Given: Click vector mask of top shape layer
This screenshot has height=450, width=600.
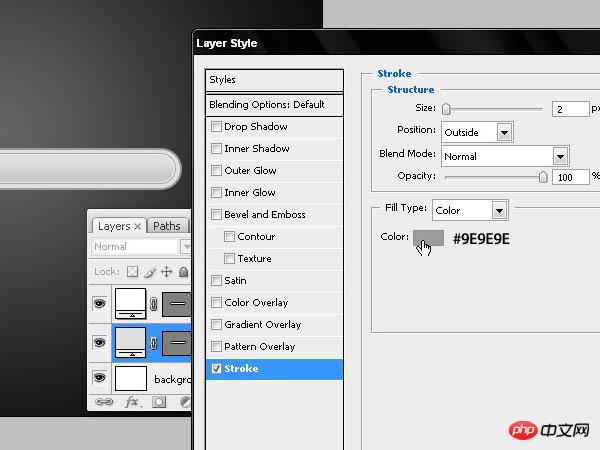Looking at the screenshot, I should point(176,304).
